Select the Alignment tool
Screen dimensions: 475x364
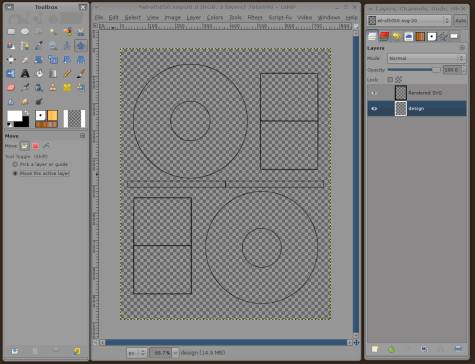pyautogui.click(x=11, y=60)
